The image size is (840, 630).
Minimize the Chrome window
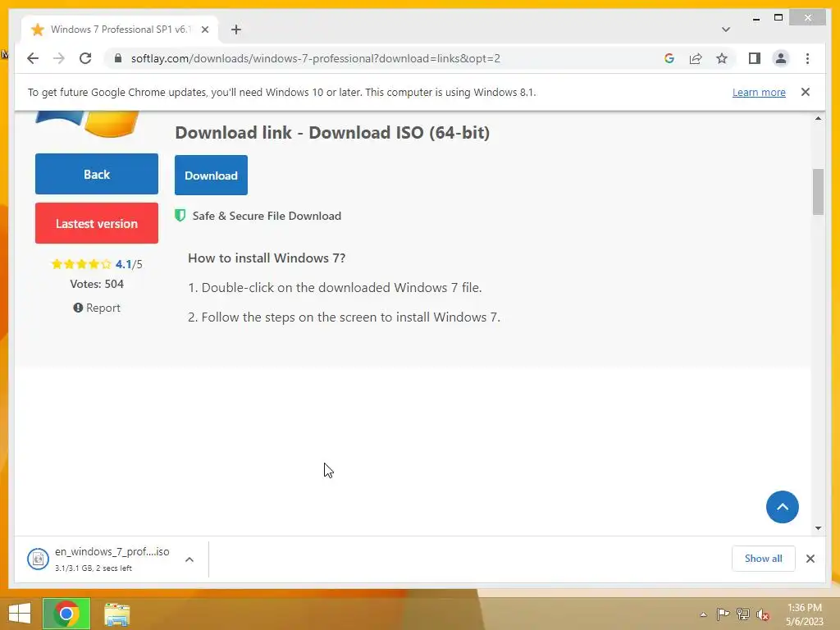[756, 18]
